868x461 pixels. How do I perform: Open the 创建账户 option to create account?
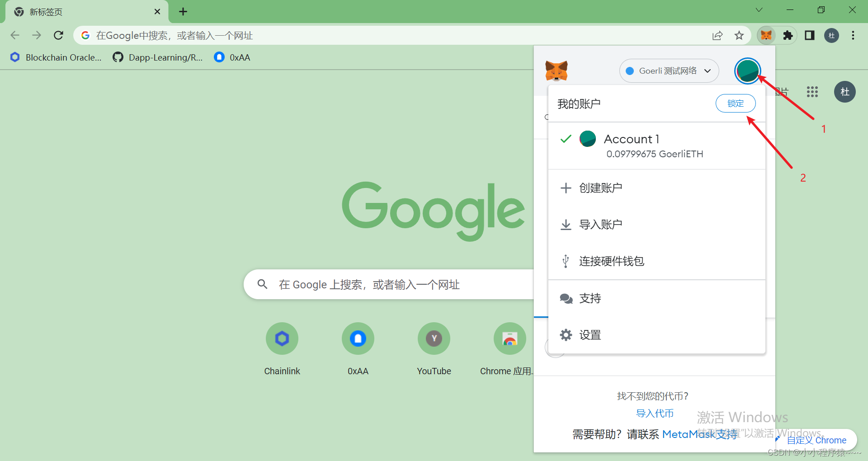coord(601,188)
